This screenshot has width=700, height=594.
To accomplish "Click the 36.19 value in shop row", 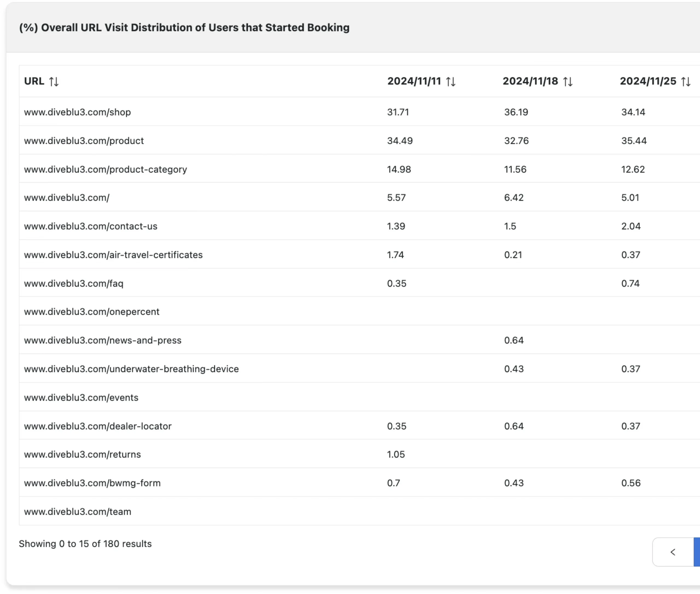I will (516, 112).
